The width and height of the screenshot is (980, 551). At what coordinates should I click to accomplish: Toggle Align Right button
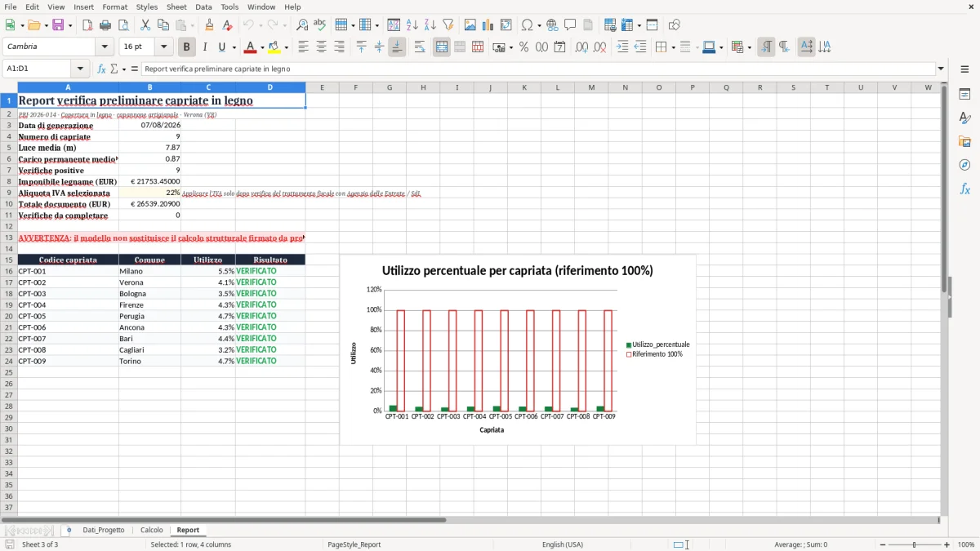pos(339,47)
